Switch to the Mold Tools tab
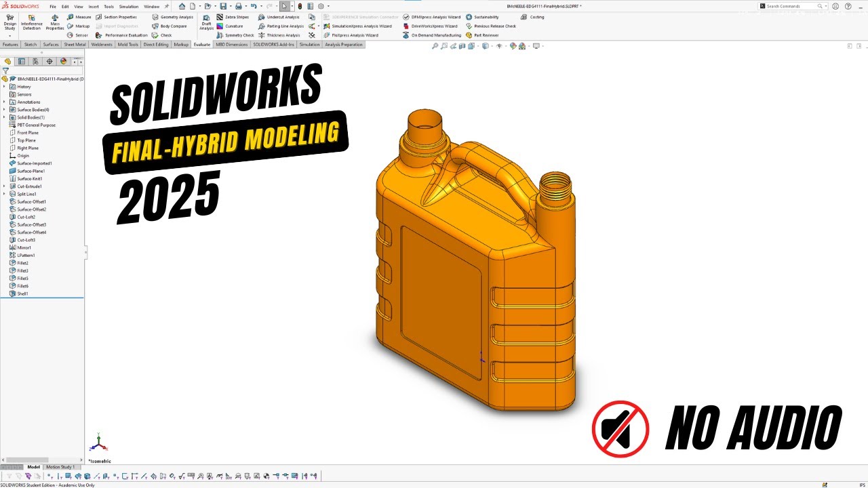868x488 pixels. [128, 45]
